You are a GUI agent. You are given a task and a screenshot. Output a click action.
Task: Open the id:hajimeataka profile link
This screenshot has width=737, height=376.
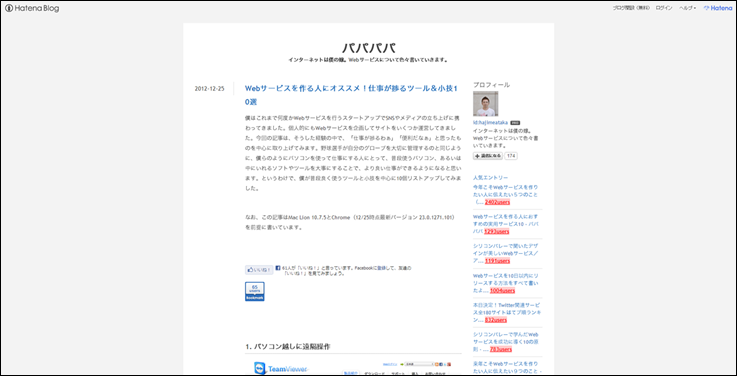(x=491, y=122)
